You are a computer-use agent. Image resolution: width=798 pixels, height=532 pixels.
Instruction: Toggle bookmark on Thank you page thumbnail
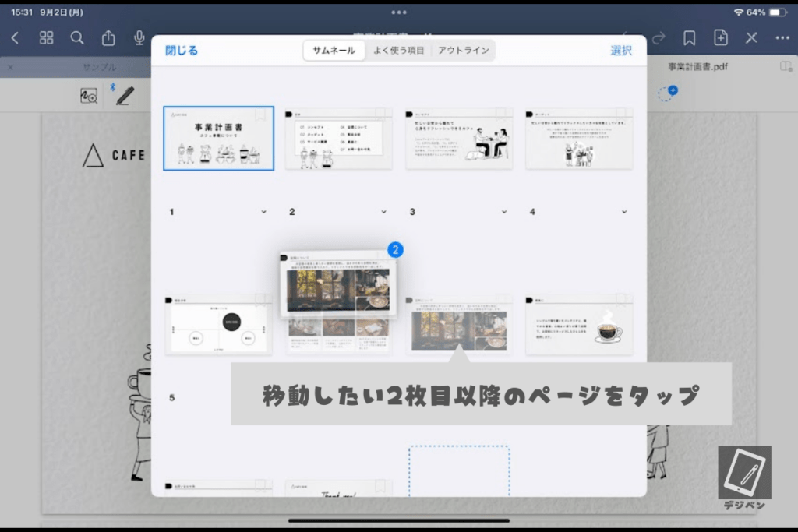click(380, 486)
